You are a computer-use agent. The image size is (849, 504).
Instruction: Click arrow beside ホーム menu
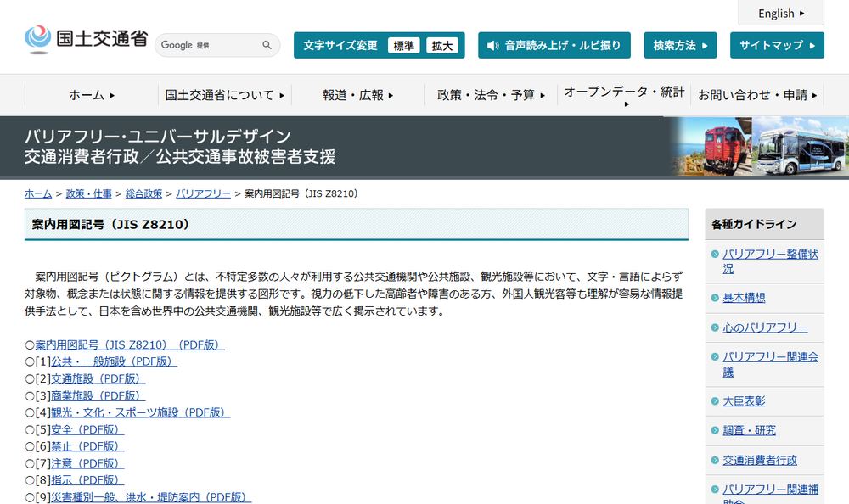[112, 96]
